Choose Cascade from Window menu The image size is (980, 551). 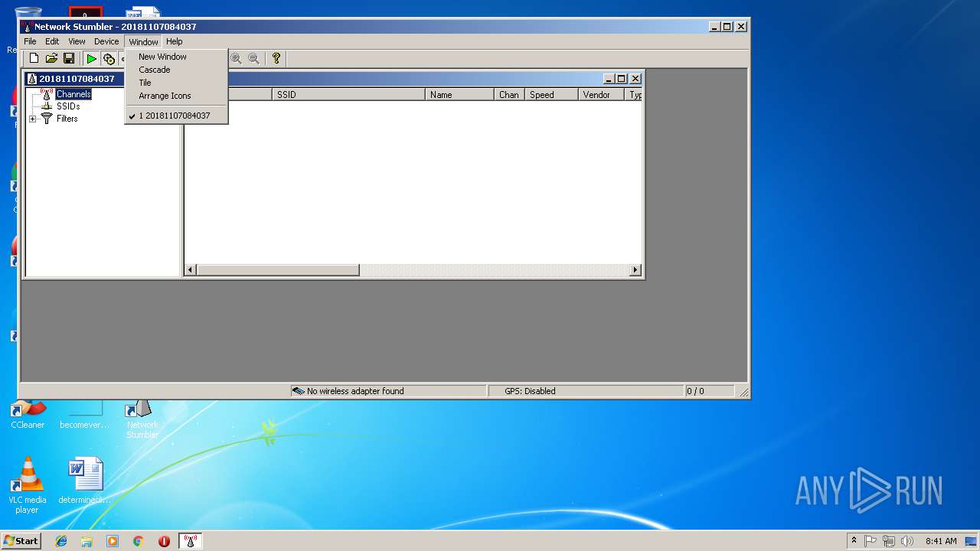tap(176, 70)
